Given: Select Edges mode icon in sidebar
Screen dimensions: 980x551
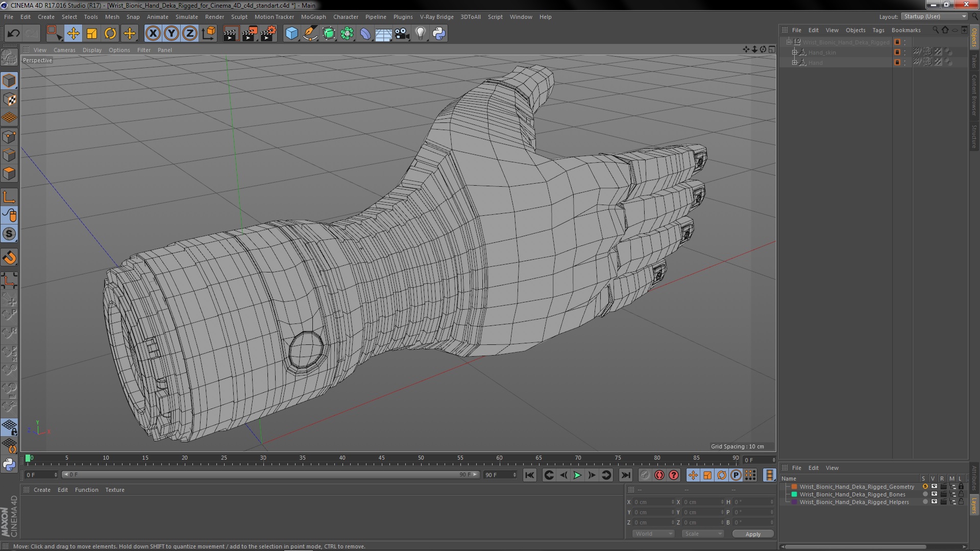Looking at the screenshot, I should 9,155.
